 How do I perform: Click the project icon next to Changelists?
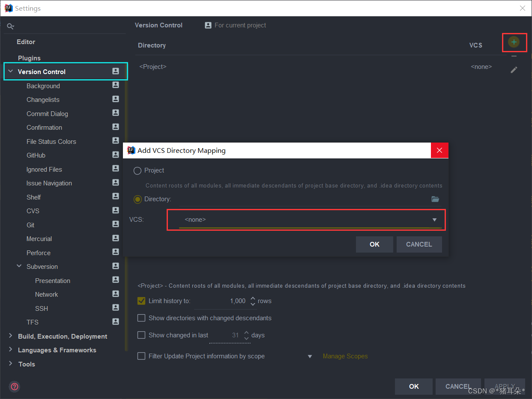pos(116,99)
